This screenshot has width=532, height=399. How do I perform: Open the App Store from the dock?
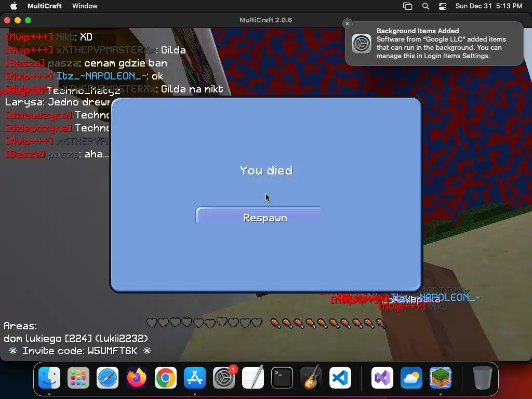click(x=195, y=378)
